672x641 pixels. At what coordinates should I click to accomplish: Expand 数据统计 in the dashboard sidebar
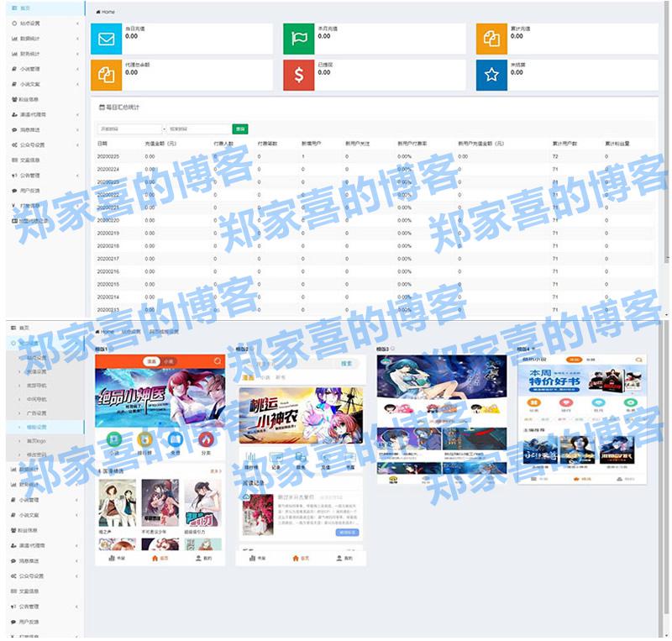coord(45,39)
